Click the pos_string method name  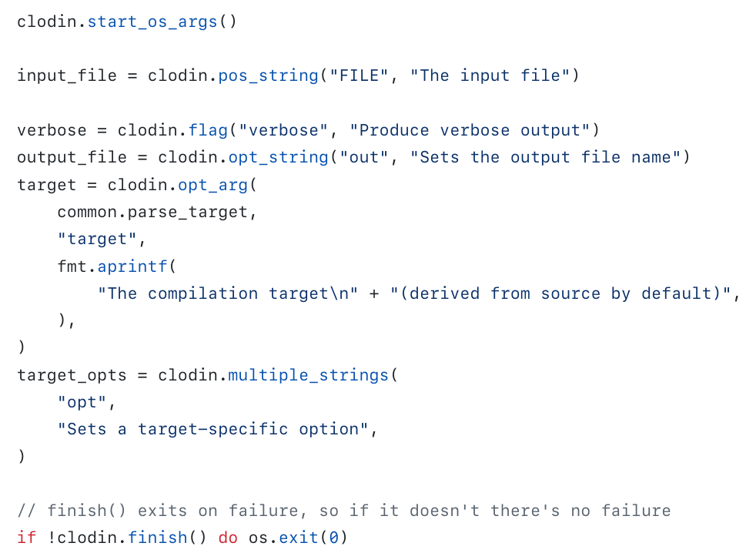point(269,75)
